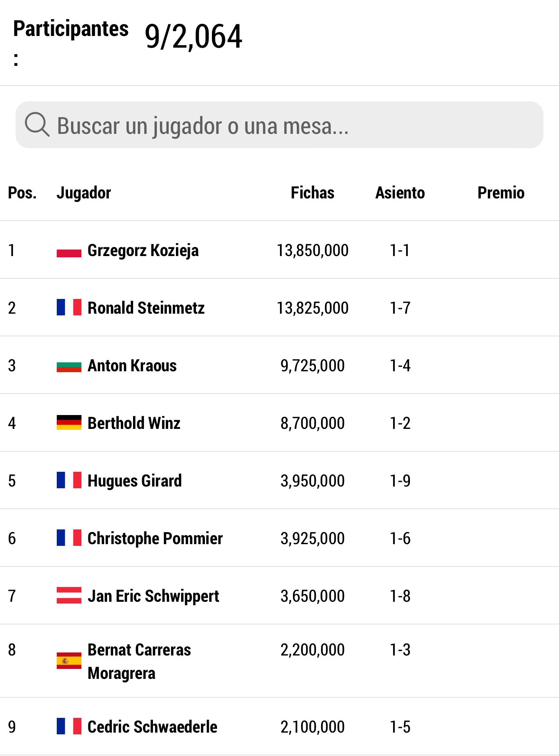Select seat 1-7 for Ronald Steinmetz
This screenshot has width=559, height=756.
tap(400, 308)
